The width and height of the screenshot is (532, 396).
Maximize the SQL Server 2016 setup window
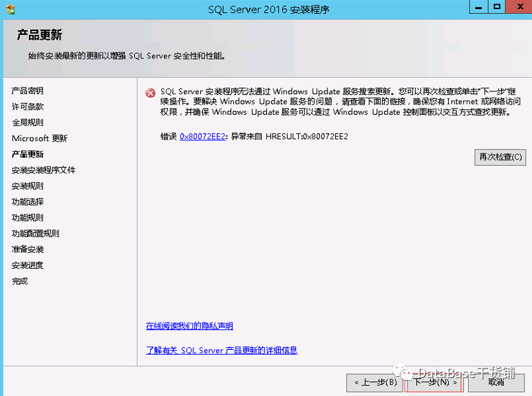point(497,7)
